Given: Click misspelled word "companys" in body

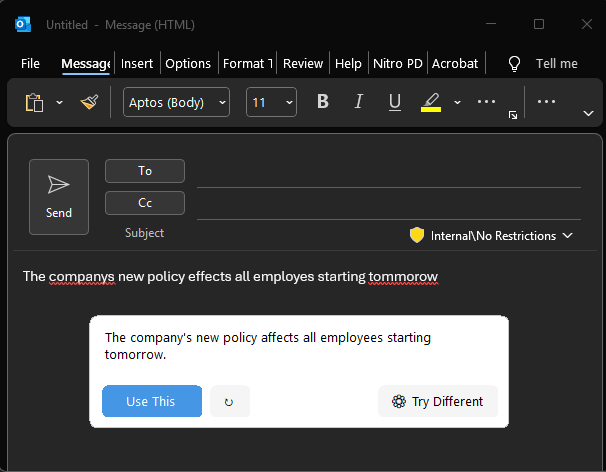Looking at the screenshot, I should (x=82, y=277).
